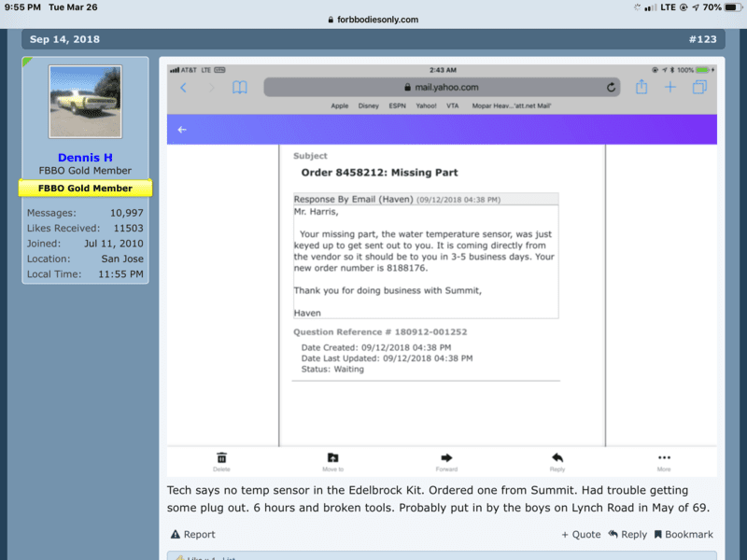Viewport: 747px width, 560px height.
Task: Tap the plus new-tab icon
Action: point(670,87)
